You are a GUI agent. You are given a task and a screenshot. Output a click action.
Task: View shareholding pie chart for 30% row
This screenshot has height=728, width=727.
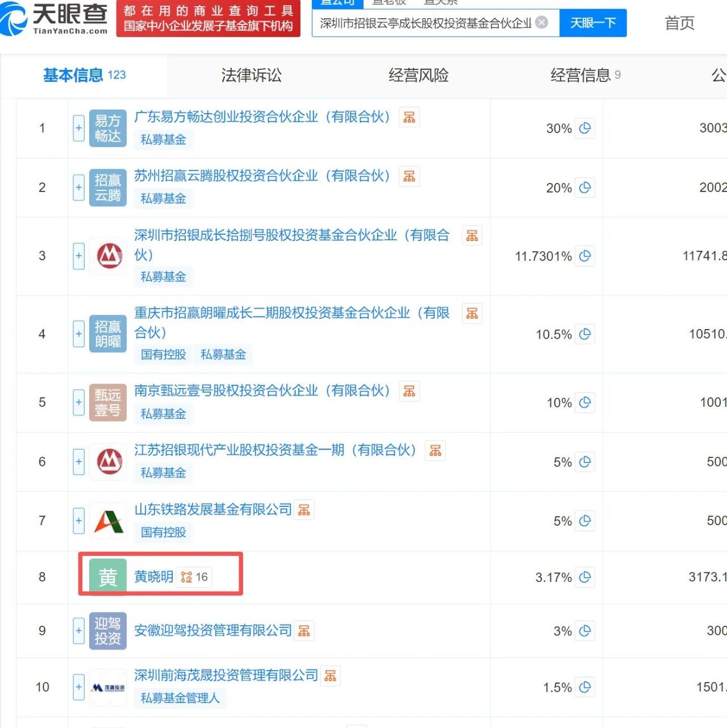tap(585, 128)
